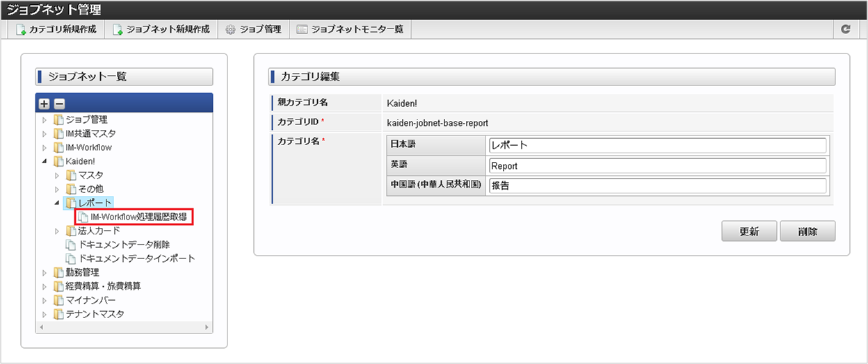This screenshot has height=364, width=868.
Task: Click the document icon beside IM-Workflow処理履歴取得
Action: 83,217
